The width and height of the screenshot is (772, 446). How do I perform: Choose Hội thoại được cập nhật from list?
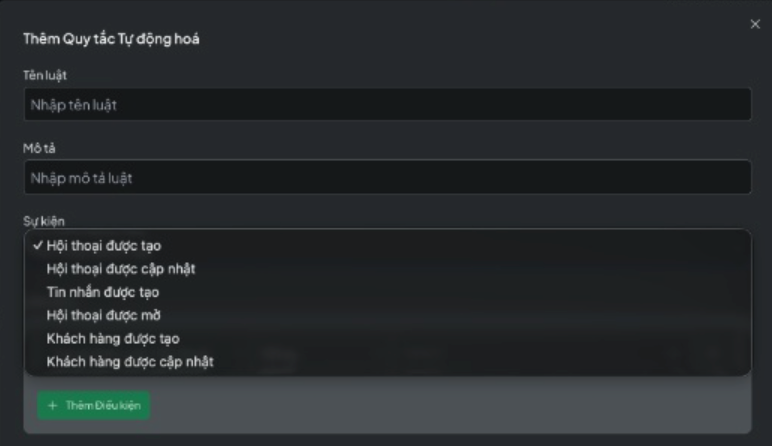113,268
